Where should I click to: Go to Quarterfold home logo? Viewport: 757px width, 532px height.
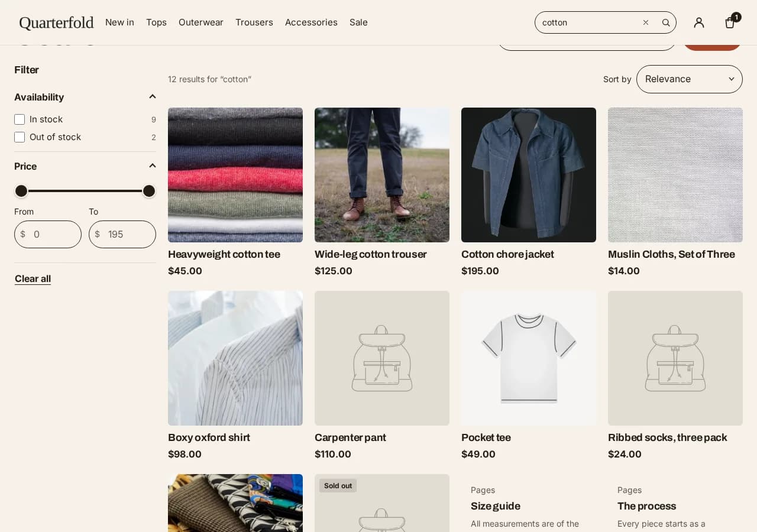tap(56, 22)
